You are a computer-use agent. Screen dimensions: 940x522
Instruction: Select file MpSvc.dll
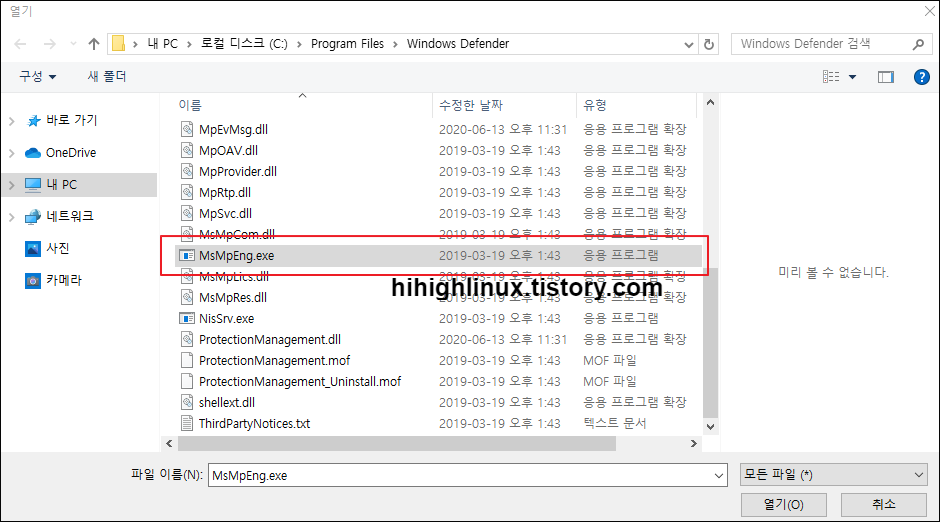(x=225, y=213)
